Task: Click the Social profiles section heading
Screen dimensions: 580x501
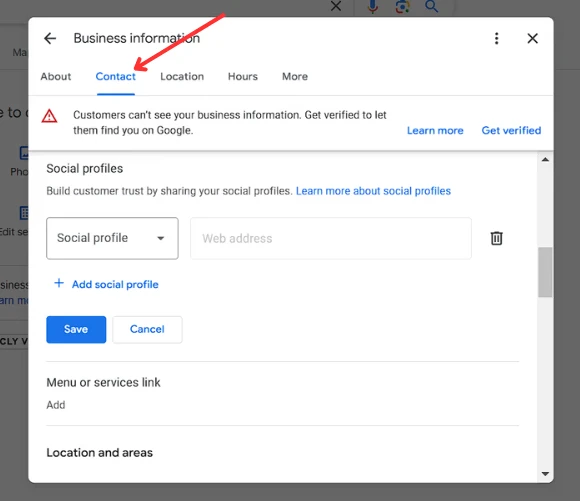Action: (x=84, y=169)
